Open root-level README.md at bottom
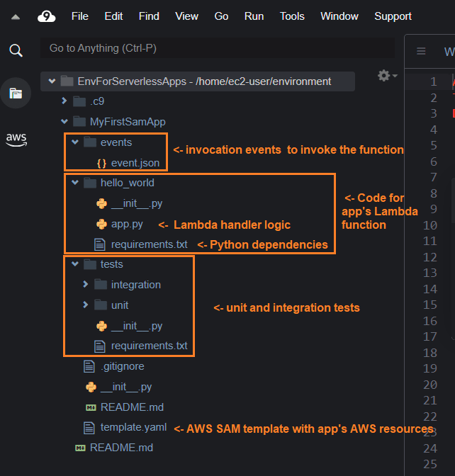 pyautogui.click(x=121, y=448)
